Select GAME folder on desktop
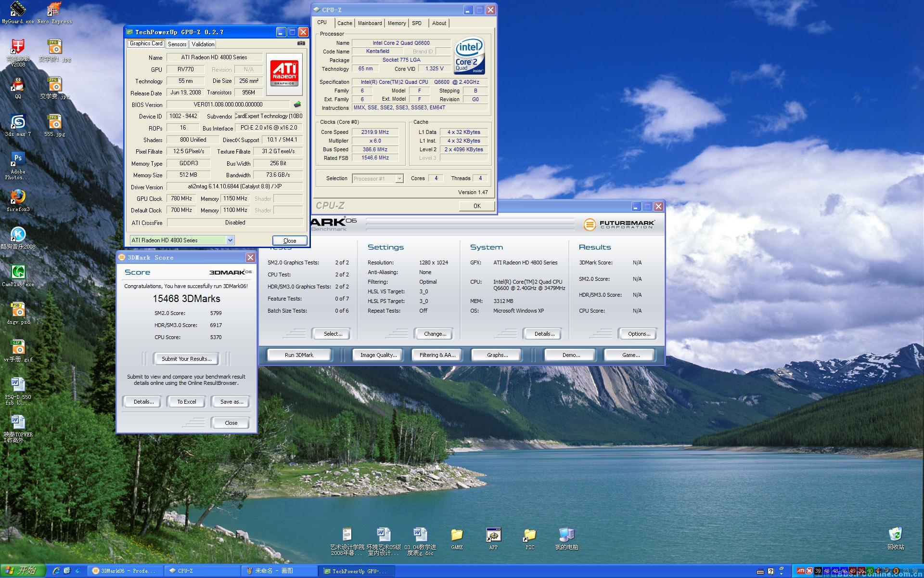Screen dimensions: 924x578 coord(457,539)
